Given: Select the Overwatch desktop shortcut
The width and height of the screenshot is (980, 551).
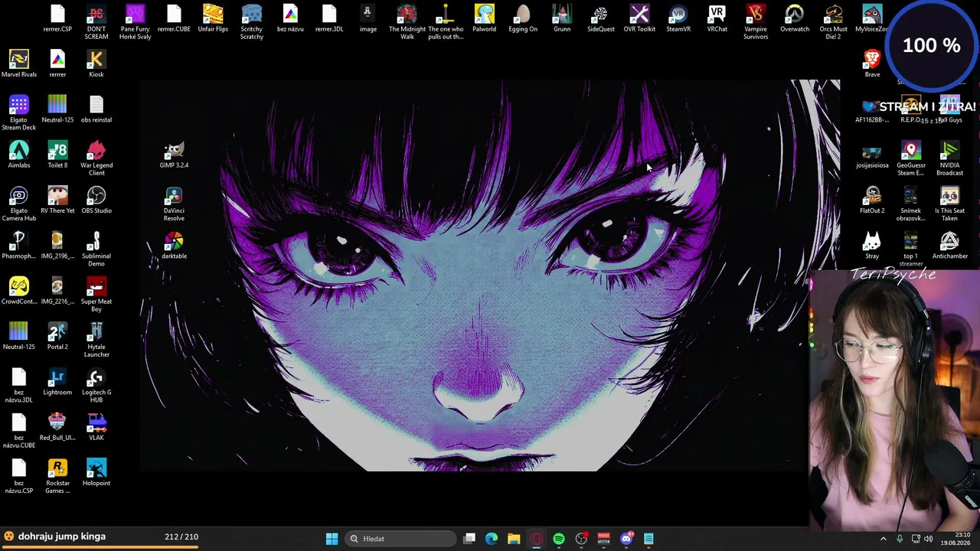Looking at the screenshot, I should tap(795, 19).
